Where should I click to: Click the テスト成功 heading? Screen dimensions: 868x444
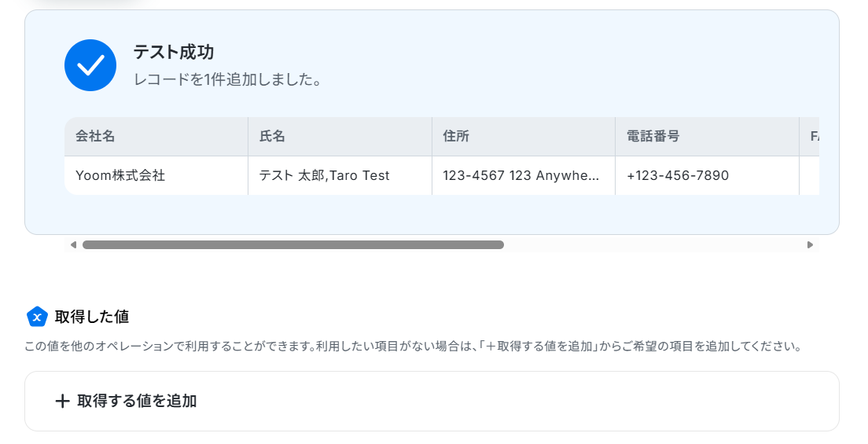click(174, 52)
